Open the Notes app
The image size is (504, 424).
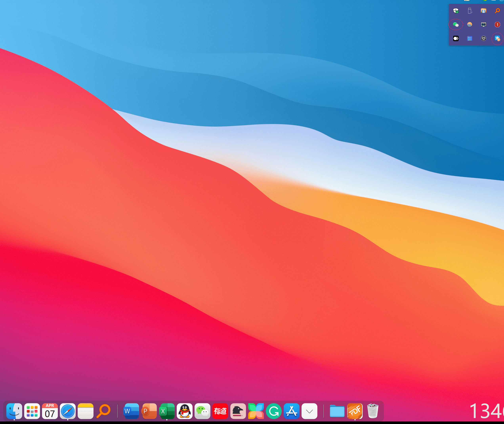[x=86, y=411]
